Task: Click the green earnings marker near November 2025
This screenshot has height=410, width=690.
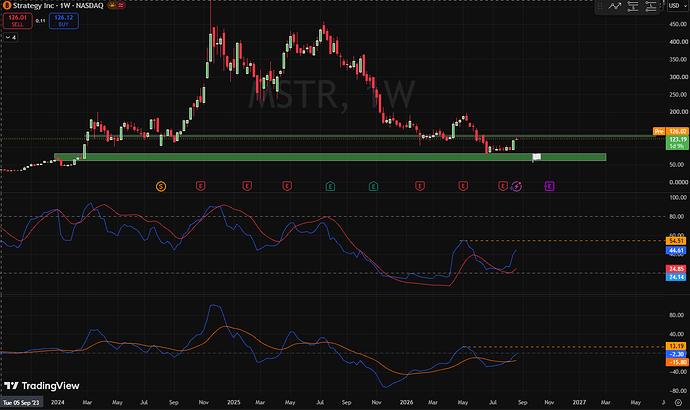Action: pyautogui.click(x=373, y=187)
